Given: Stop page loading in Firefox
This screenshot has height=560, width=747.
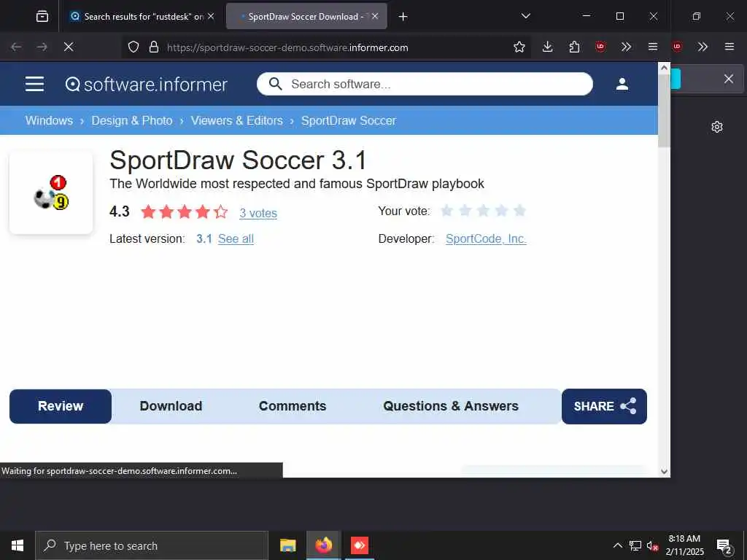Looking at the screenshot, I should click(69, 47).
